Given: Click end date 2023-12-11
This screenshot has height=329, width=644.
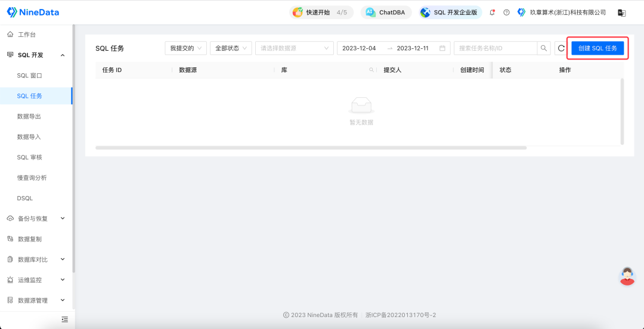Looking at the screenshot, I should (x=413, y=48).
